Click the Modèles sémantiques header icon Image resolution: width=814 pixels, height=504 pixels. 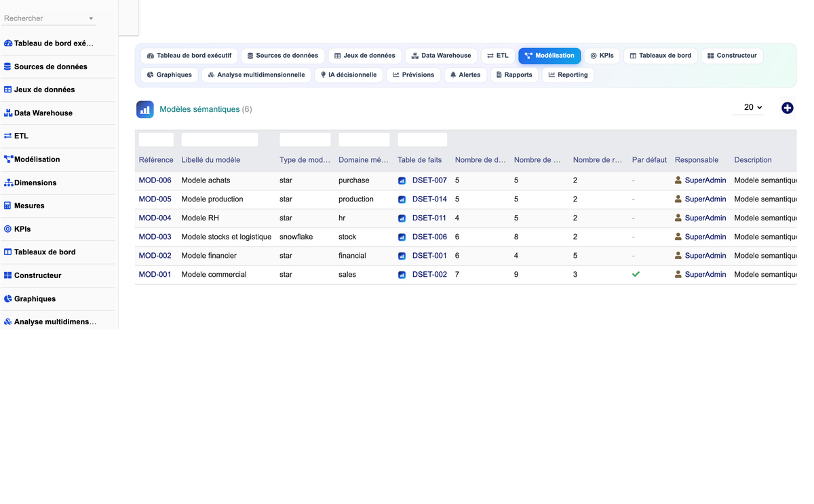coord(145,109)
